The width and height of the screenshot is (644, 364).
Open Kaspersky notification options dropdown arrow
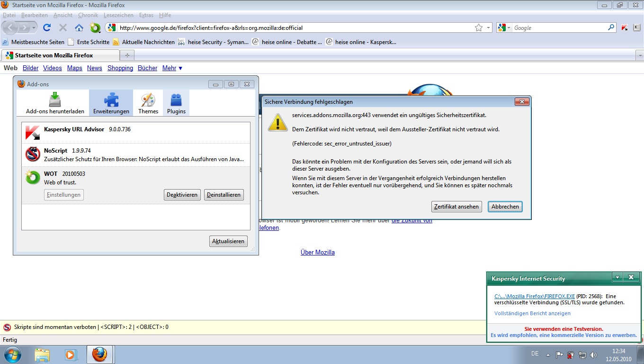(x=617, y=278)
